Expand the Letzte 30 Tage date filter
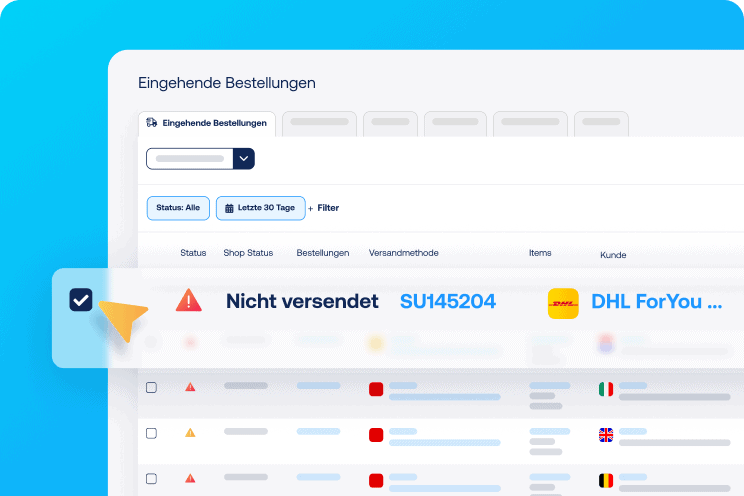This screenshot has height=496, width=744. click(259, 208)
